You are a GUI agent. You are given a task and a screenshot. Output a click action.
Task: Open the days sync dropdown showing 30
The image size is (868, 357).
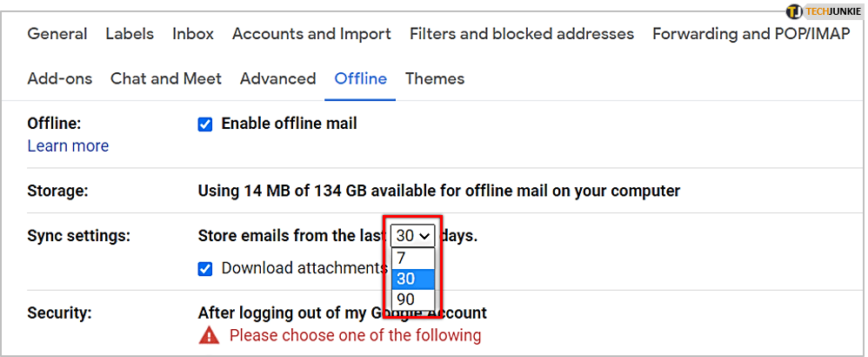(x=413, y=236)
